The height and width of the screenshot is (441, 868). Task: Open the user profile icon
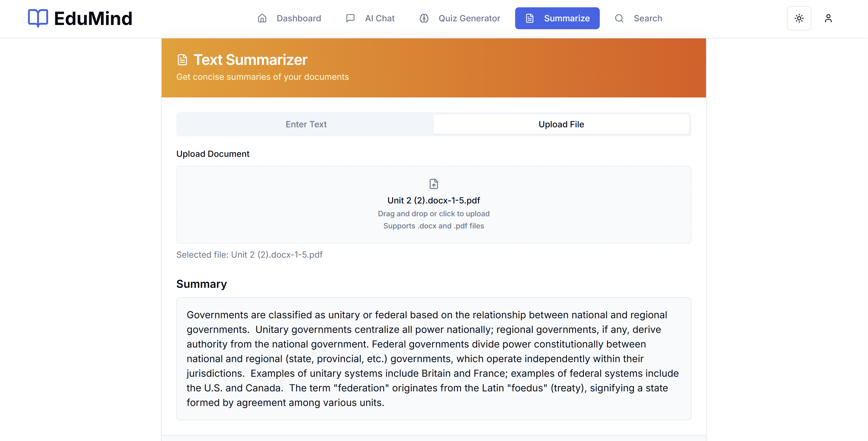click(828, 18)
